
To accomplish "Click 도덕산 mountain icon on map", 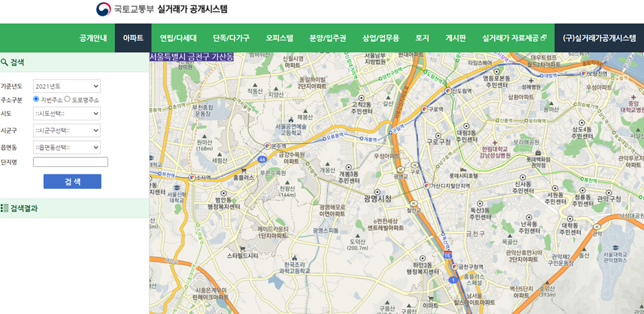I will [x=358, y=235].
